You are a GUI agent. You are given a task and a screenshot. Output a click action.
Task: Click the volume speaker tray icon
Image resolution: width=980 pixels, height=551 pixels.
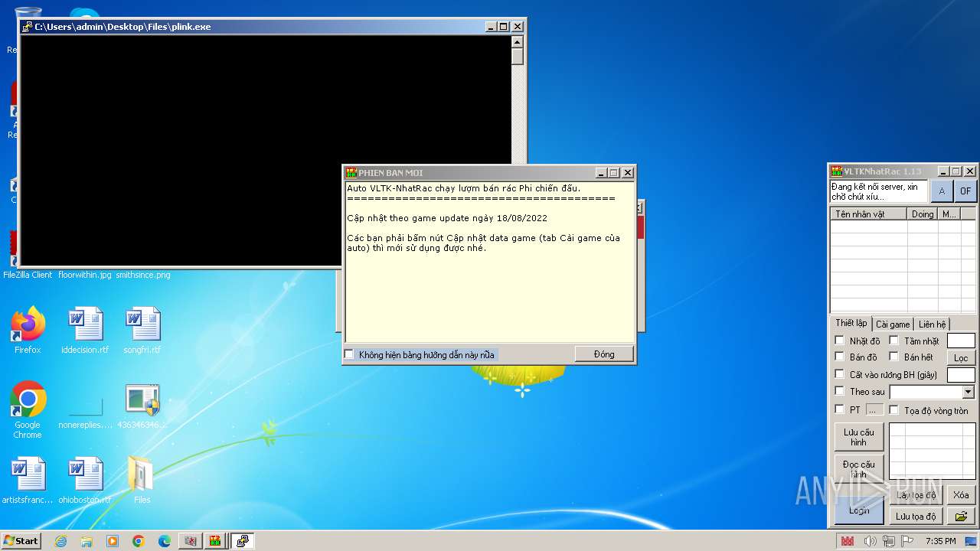tap(870, 541)
